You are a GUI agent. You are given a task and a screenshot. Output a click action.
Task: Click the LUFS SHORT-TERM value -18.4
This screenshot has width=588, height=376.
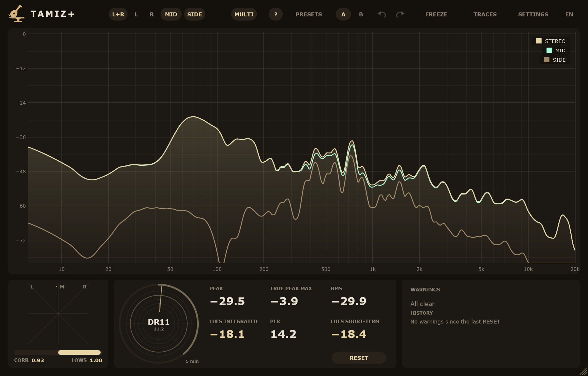[x=349, y=334]
